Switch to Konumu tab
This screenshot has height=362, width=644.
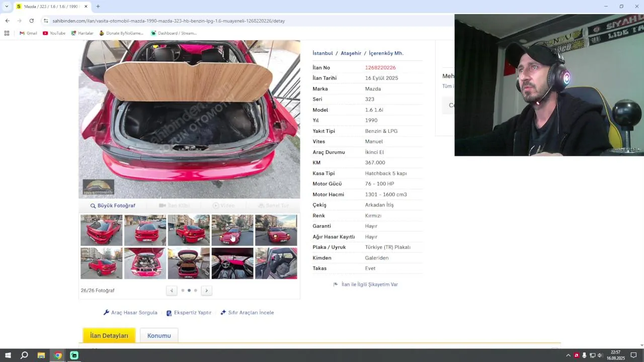click(159, 335)
